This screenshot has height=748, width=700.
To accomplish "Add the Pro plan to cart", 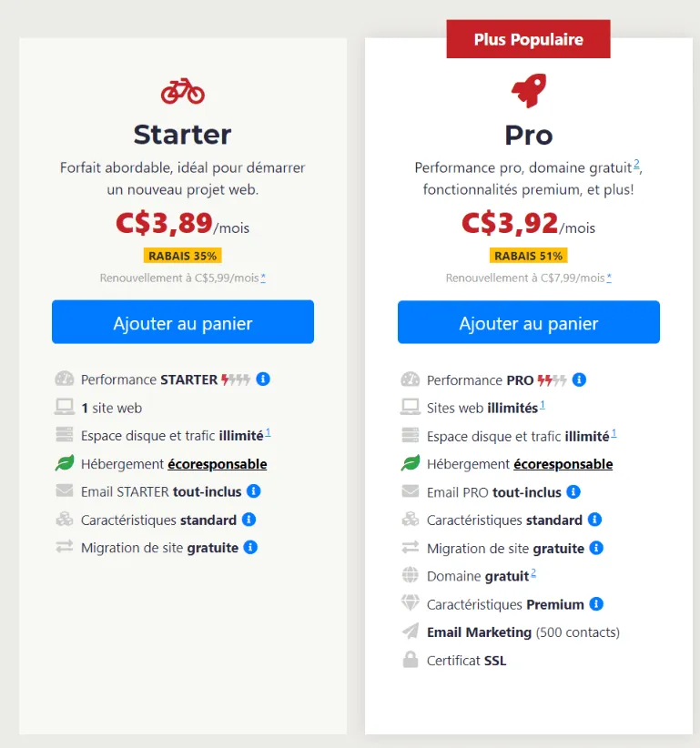I will [529, 322].
